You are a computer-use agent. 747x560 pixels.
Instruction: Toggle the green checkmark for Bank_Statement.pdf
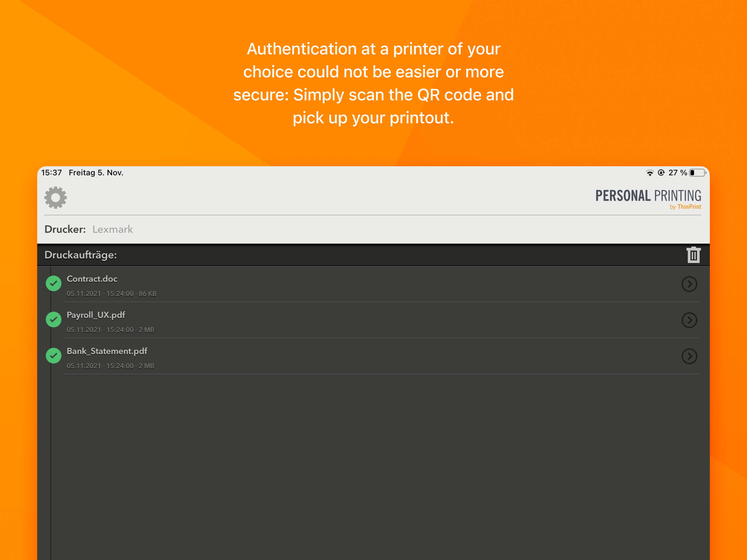coord(53,356)
